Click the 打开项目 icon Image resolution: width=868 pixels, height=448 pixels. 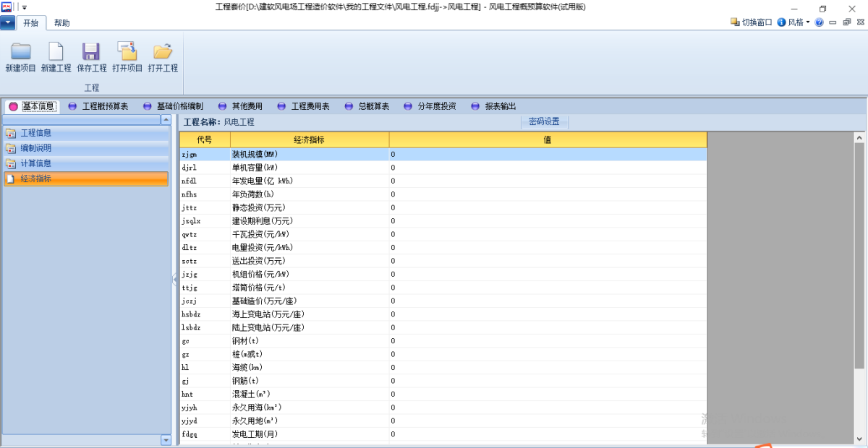point(127,51)
